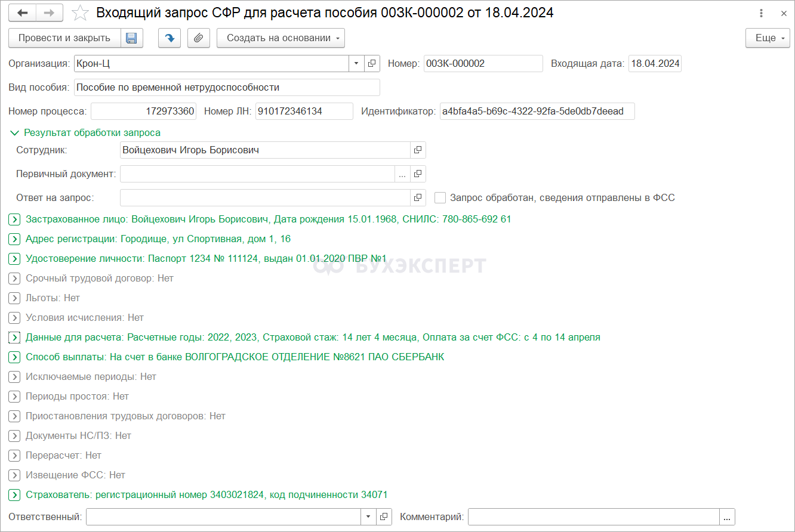
Task: Open the Еще menu
Action: pyautogui.click(x=768, y=38)
